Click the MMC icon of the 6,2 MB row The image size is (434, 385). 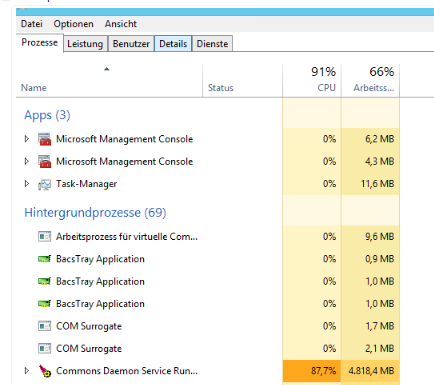pos(44,139)
